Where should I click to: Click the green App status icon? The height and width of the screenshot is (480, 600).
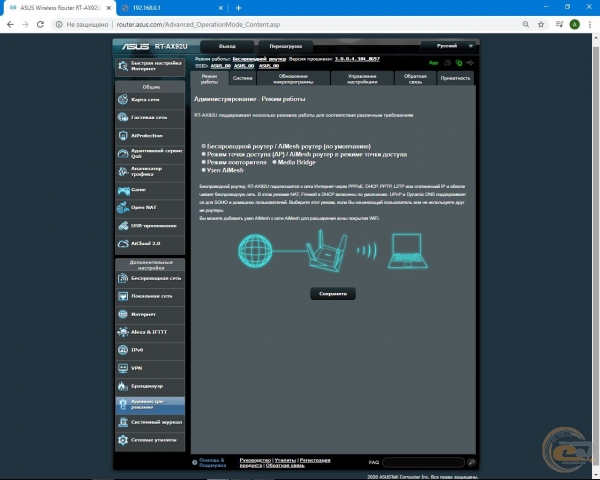tap(433, 63)
